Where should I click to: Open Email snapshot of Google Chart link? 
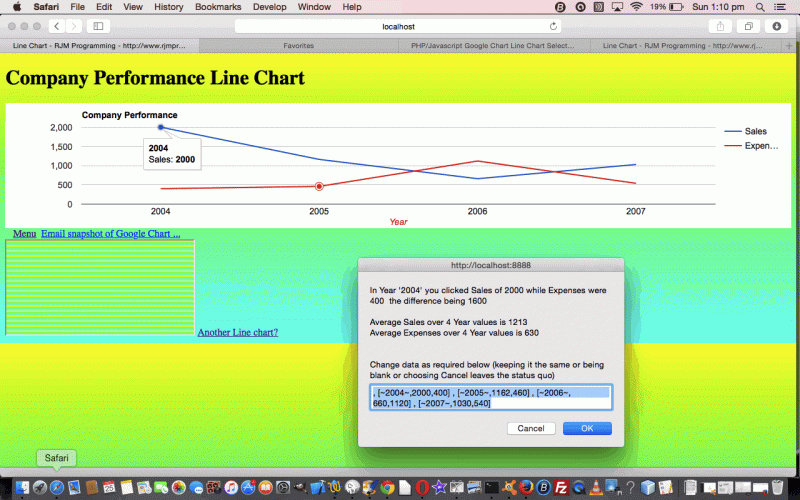pos(111,234)
